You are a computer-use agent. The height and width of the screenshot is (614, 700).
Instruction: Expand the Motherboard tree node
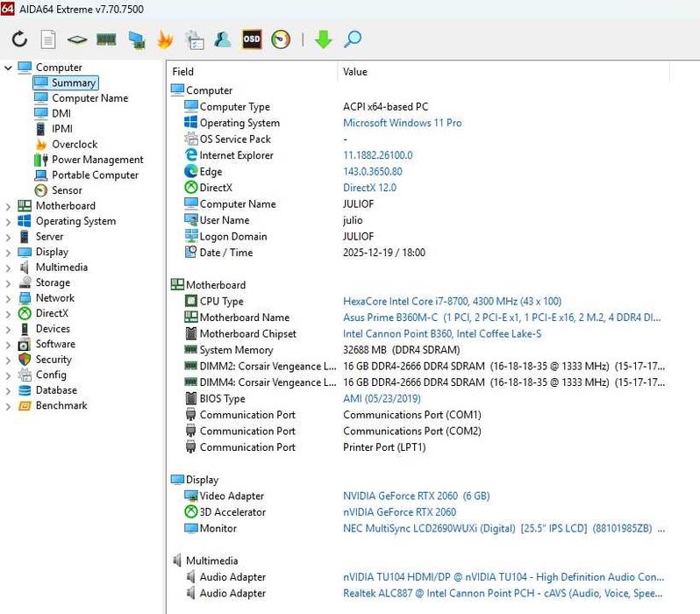point(9,206)
